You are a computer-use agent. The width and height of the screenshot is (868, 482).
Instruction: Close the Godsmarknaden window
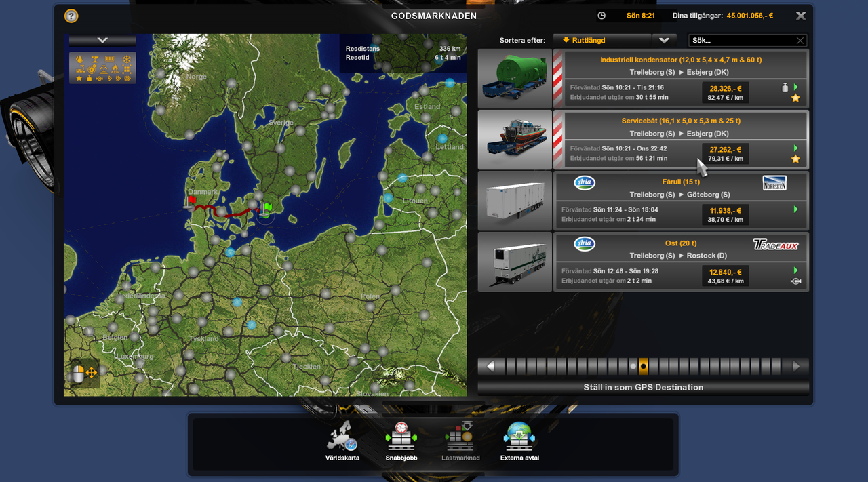[x=801, y=16]
